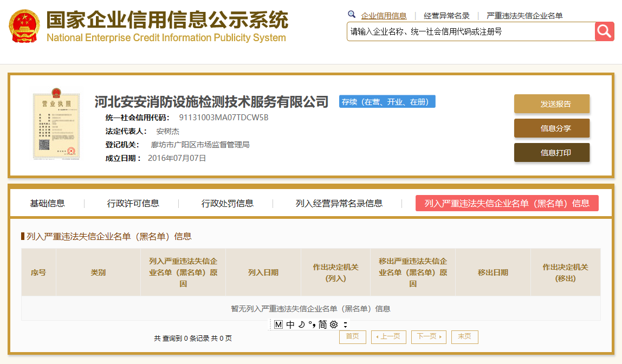Viewport: 622px width, 364px height.
Task: Toggle IME punctuation icon
Action: coord(312,325)
